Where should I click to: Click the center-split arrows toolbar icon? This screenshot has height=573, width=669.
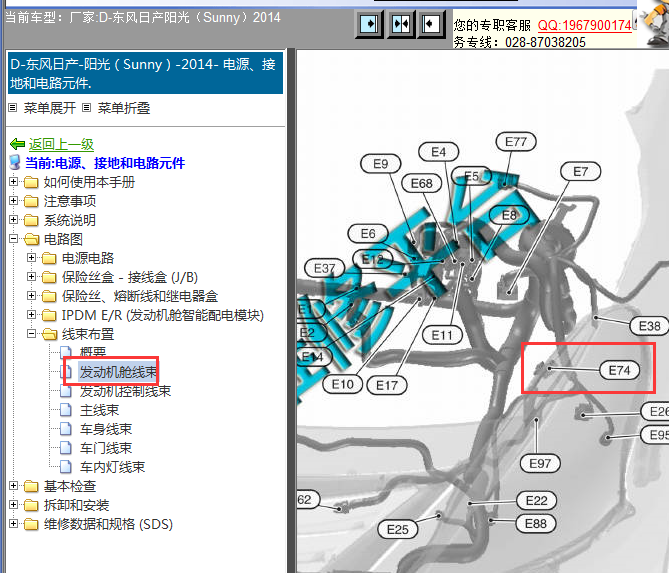401,24
